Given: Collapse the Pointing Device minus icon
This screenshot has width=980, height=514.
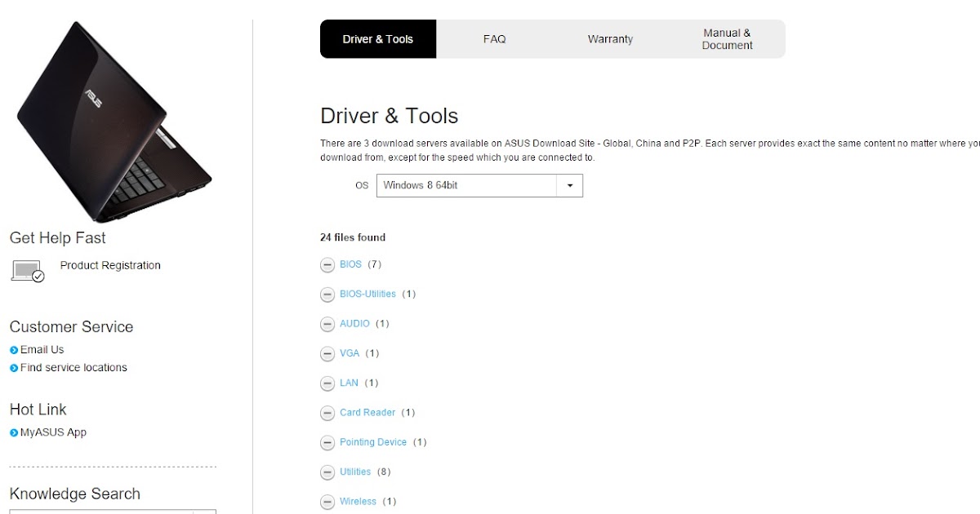Looking at the screenshot, I should coord(327,443).
